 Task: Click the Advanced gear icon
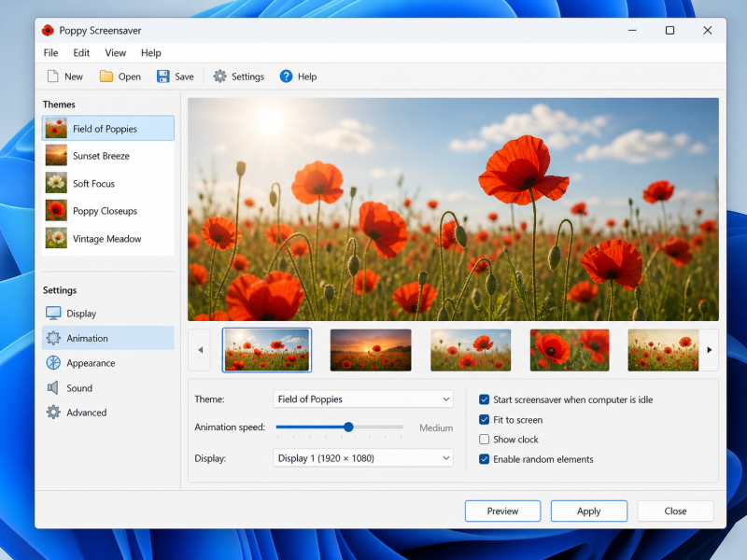tap(53, 413)
